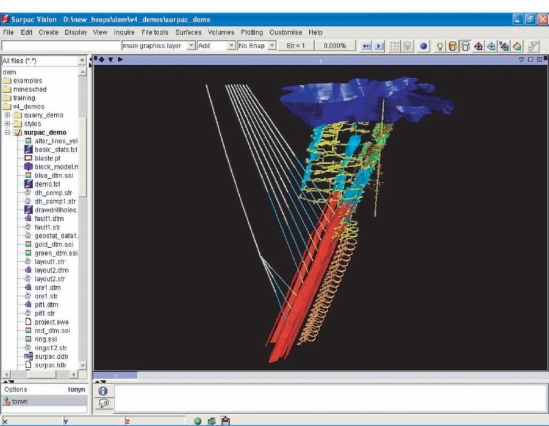Open the No Snap dropdown

tap(257, 46)
